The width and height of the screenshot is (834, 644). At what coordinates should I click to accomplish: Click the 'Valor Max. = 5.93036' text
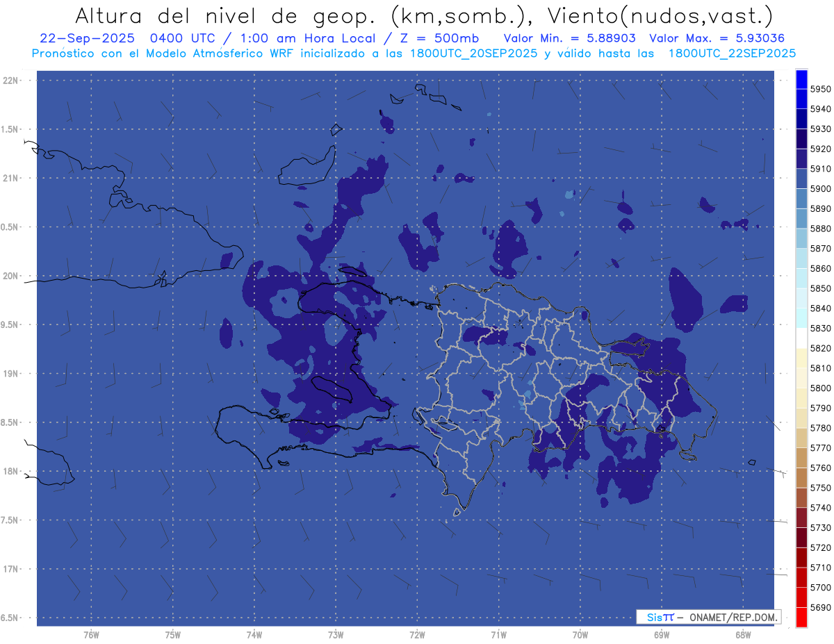point(717,38)
